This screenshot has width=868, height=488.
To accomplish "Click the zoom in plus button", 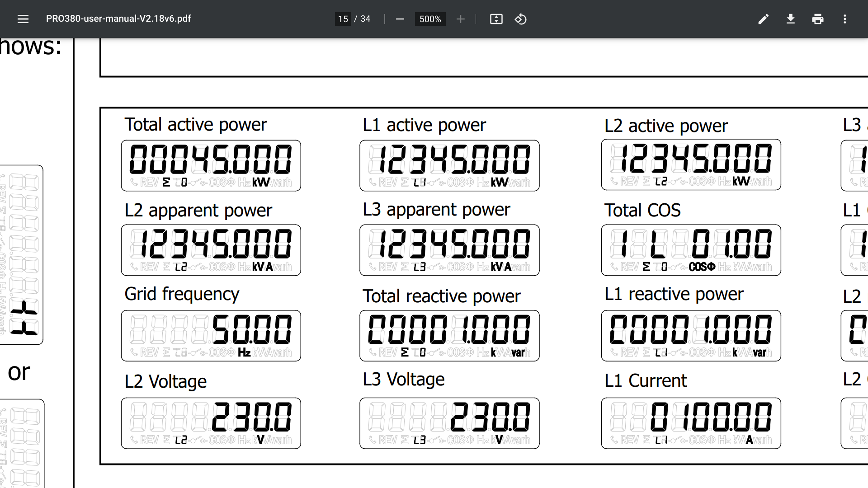I will [460, 19].
